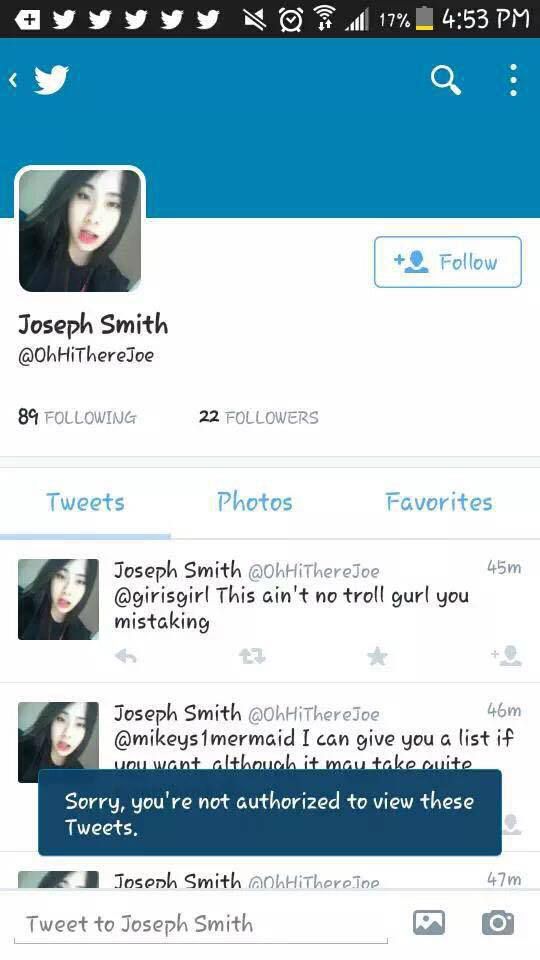
Task: Dismiss the not authorized toast message
Action: click(270, 812)
